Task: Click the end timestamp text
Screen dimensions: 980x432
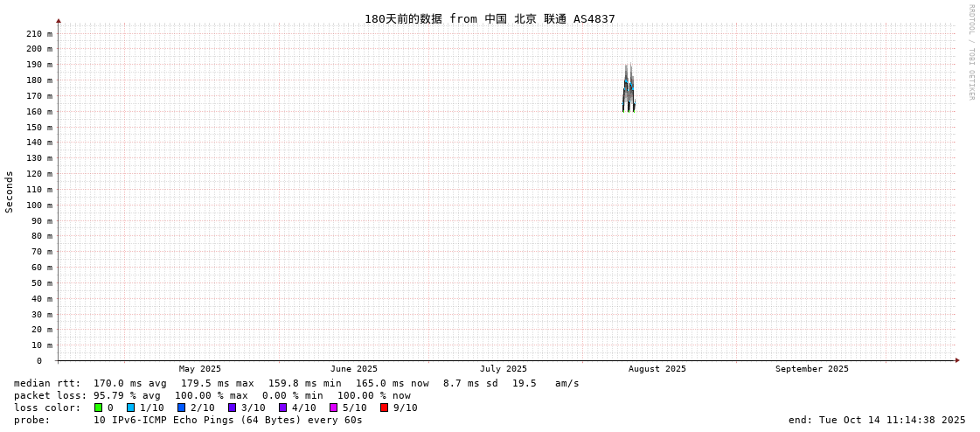Action: (877, 420)
